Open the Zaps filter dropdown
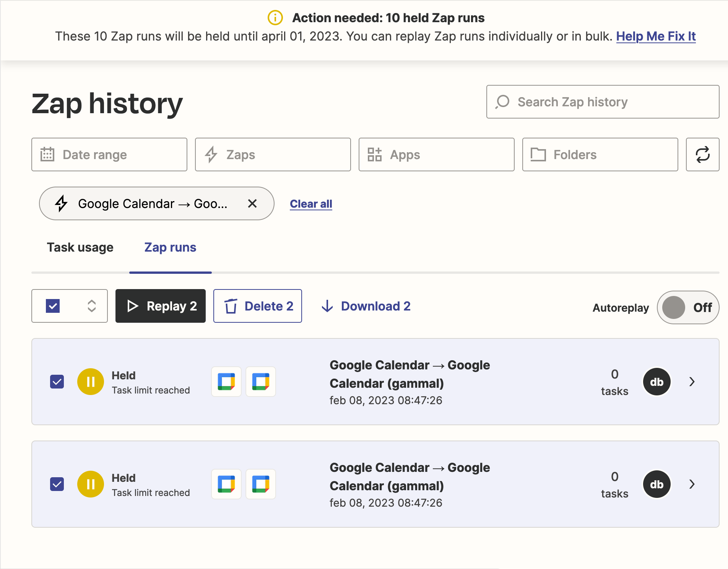The height and width of the screenshot is (569, 728). (x=273, y=154)
